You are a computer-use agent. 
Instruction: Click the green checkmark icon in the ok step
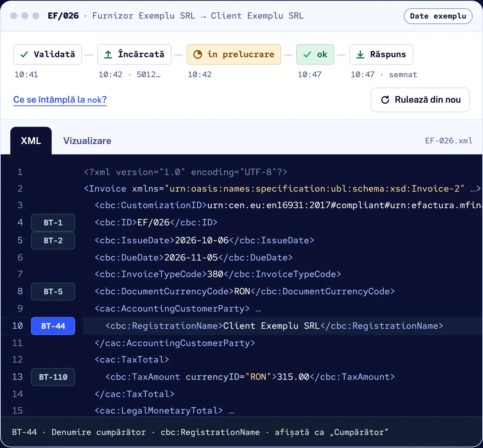(x=307, y=54)
